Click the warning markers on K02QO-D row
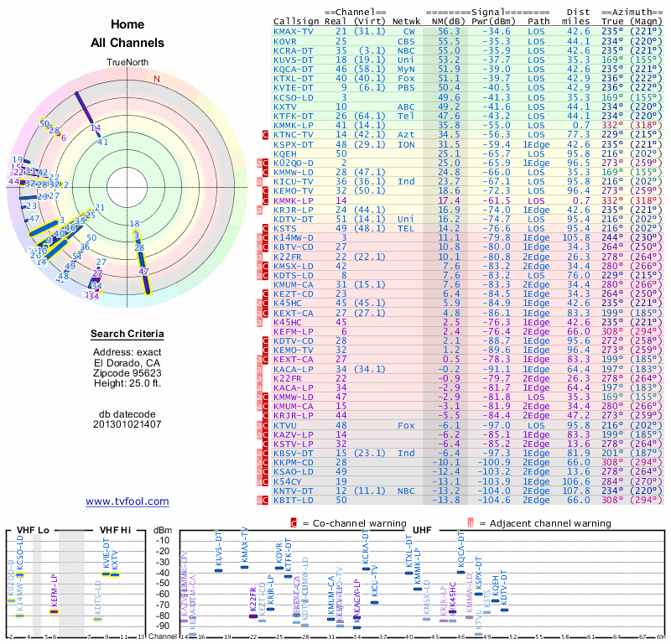Viewport: 671px width, 644px height. 263,163
